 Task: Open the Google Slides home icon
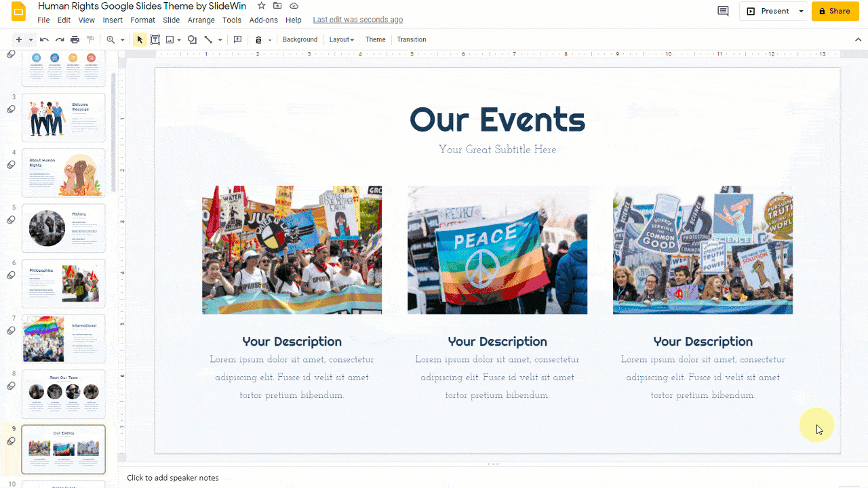[18, 12]
